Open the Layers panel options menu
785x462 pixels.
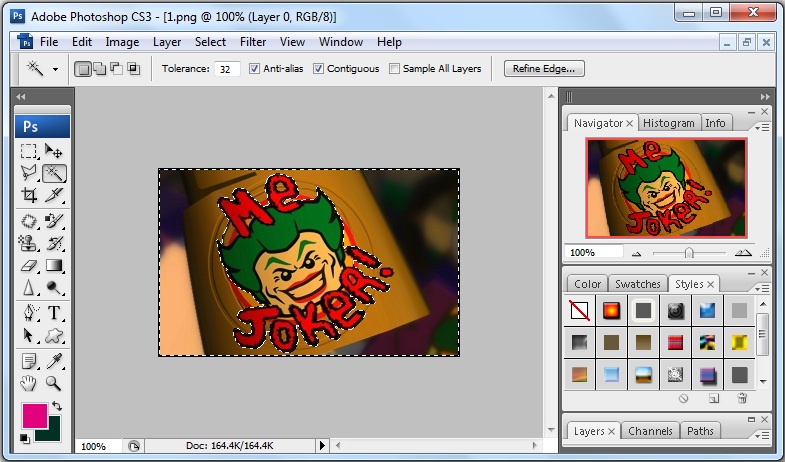coord(762,435)
